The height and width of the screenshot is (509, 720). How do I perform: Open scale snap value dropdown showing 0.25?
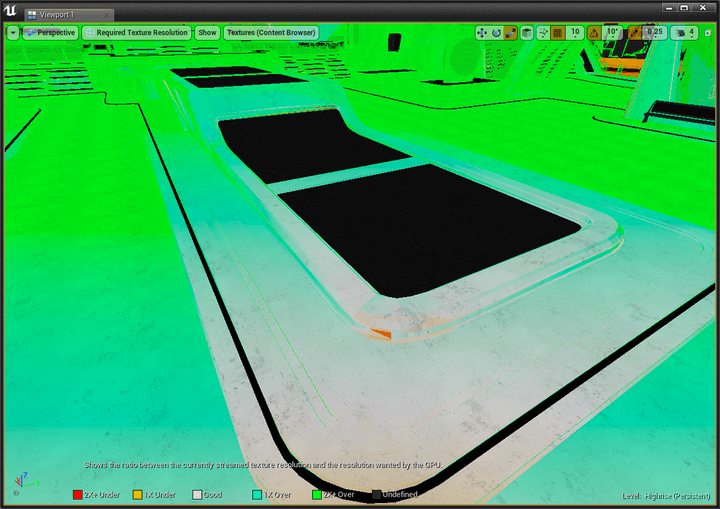pos(655,33)
